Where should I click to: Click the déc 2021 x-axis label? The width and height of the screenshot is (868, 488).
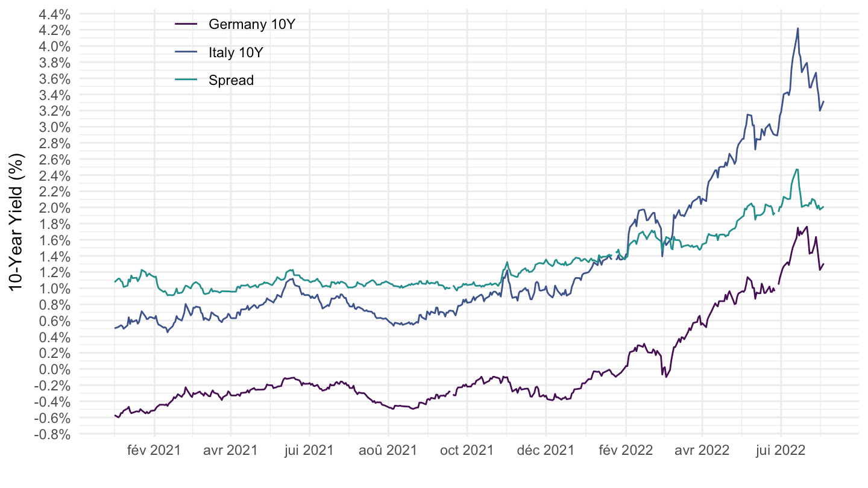tap(546, 450)
